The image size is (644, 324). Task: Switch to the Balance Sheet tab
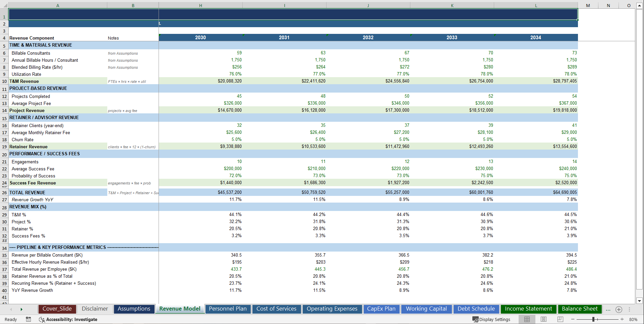(x=580, y=309)
